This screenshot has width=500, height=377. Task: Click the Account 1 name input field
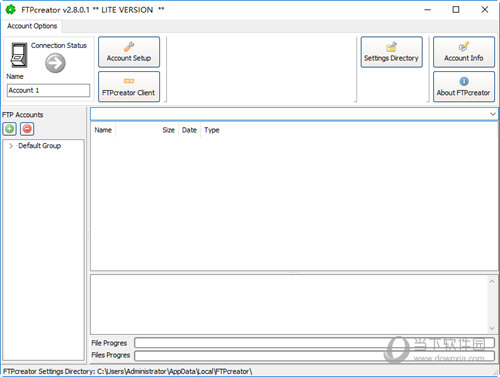[48, 90]
